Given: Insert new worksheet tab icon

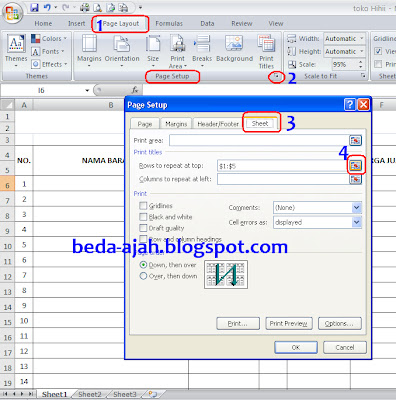Looking at the screenshot, I should pos(153,394).
